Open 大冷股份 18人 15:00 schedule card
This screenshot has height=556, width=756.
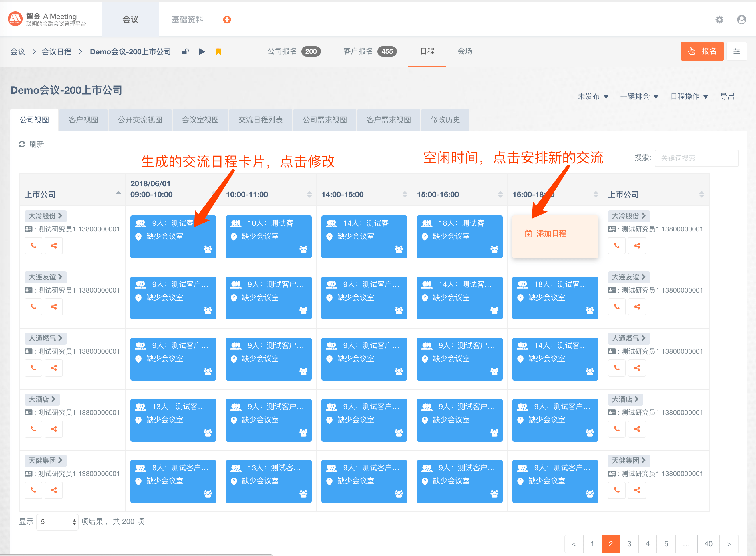point(460,237)
